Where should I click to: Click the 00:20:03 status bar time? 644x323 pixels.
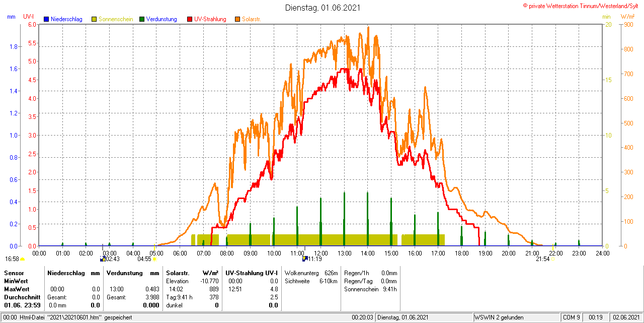click(362, 317)
